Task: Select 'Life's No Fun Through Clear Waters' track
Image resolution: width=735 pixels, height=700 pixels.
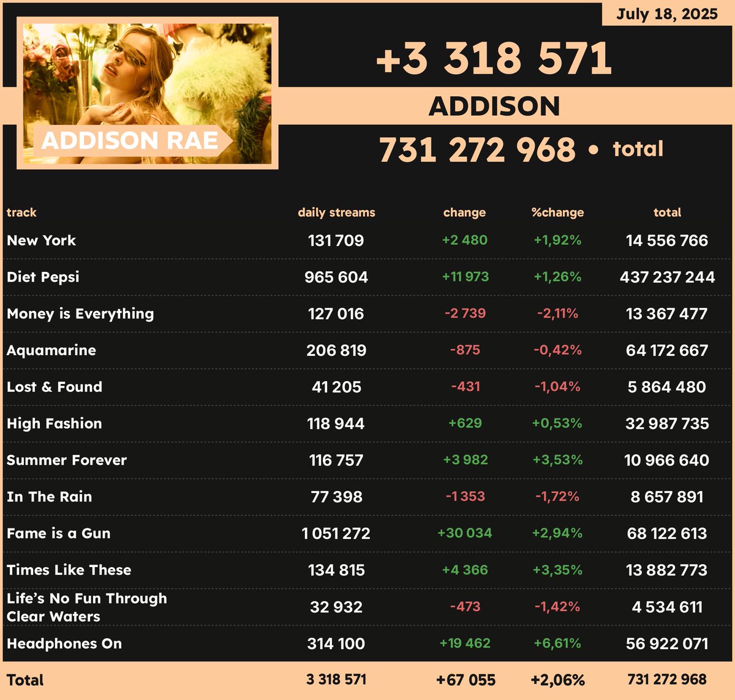Action: [86, 608]
